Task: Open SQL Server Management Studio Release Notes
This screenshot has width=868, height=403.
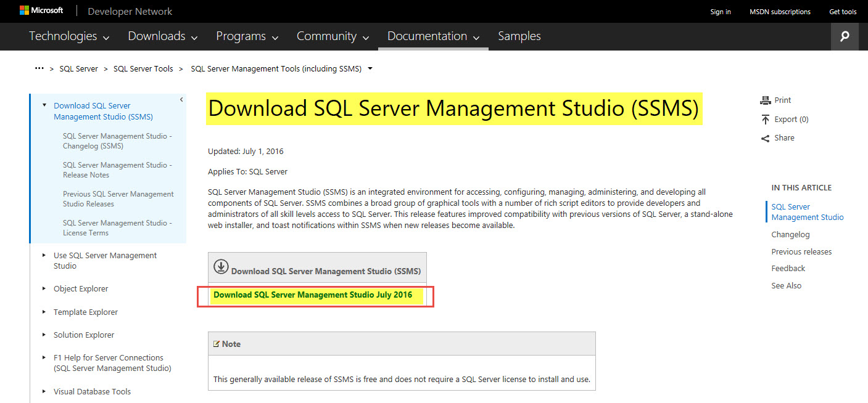Action: (x=117, y=170)
